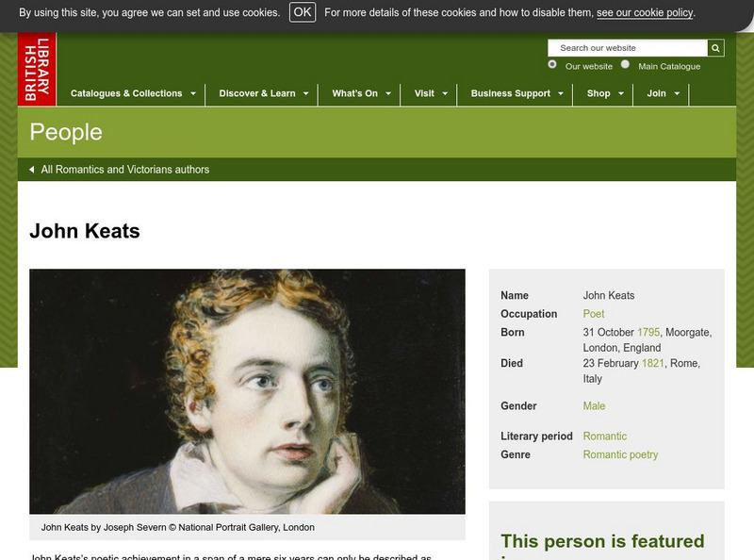The height and width of the screenshot is (560, 754).
Task: Accept cookies with the OK button
Action: pos(303,12)
